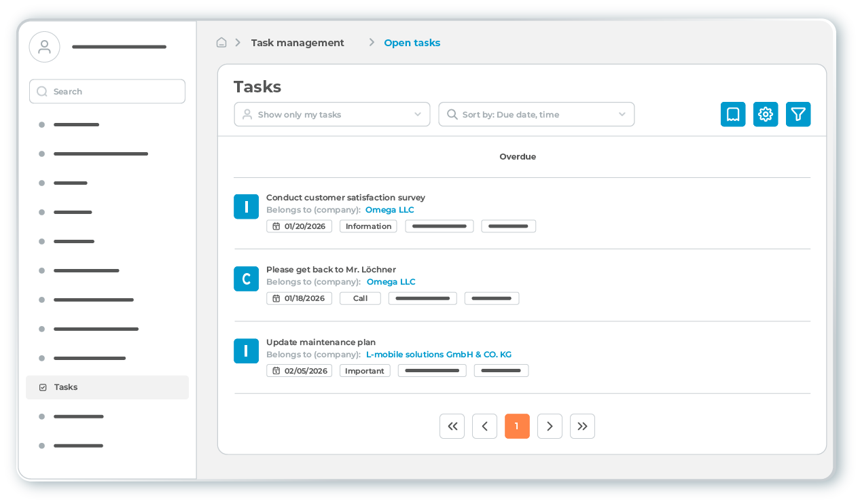The width and height of the screenshot is (860, 504).
Task: Go to the previous page arrow
Action: 484,426
